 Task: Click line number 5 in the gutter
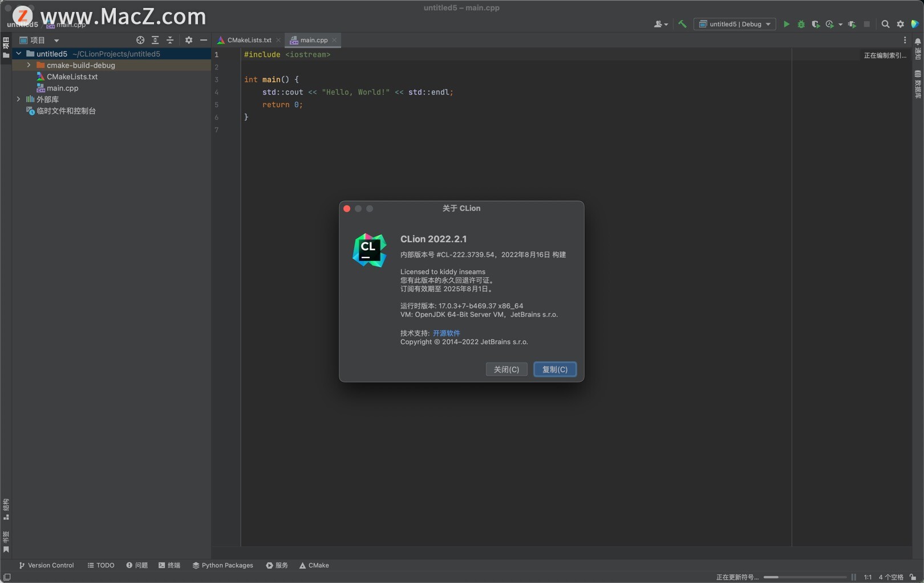click(x=217, y=105)
